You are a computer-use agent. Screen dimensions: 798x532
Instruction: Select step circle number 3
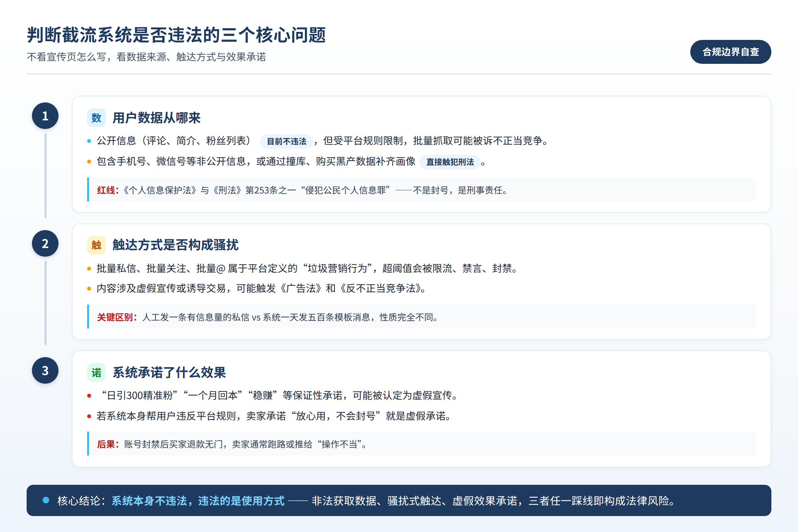coord(45,370)
